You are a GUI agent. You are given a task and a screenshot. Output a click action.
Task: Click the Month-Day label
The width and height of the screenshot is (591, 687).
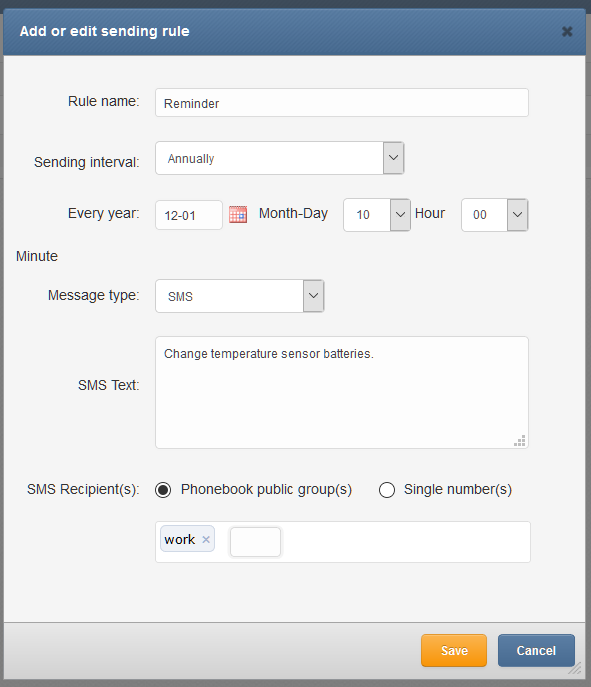point(294,213)
